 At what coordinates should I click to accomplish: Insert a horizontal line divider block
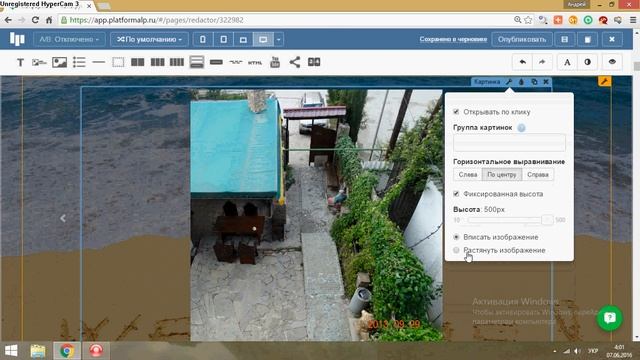[99, 62]
